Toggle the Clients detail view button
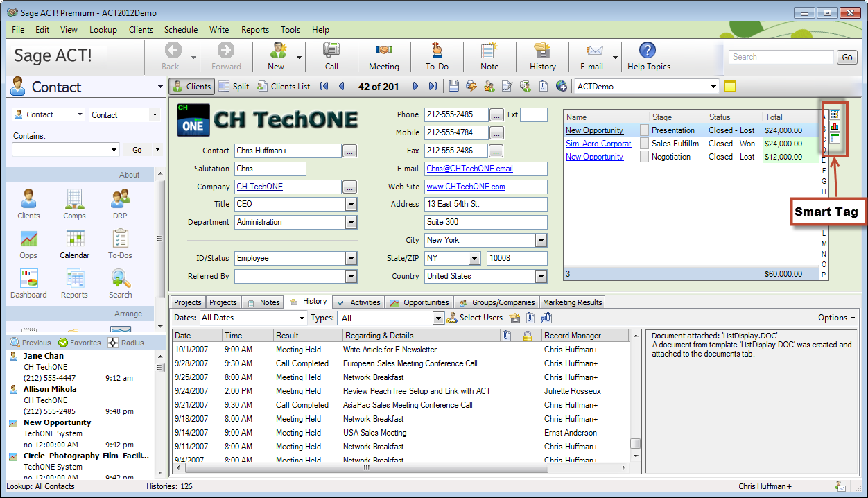Viewport: 868px width, 498px height. pos(191,87)
